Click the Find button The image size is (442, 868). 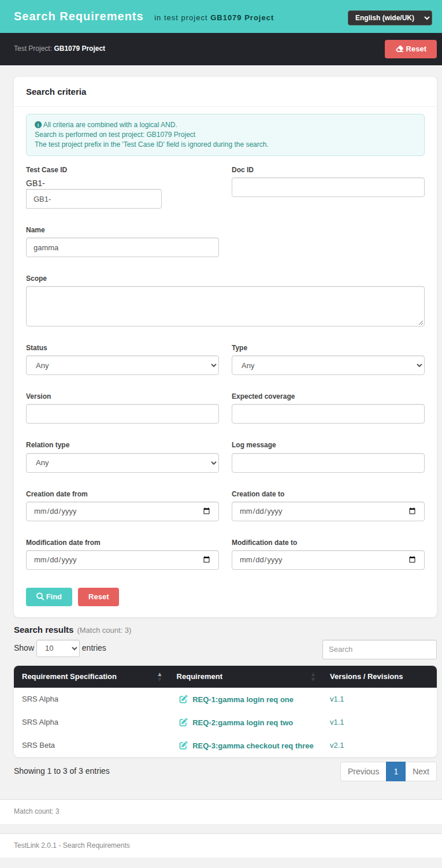pos(49,597)
